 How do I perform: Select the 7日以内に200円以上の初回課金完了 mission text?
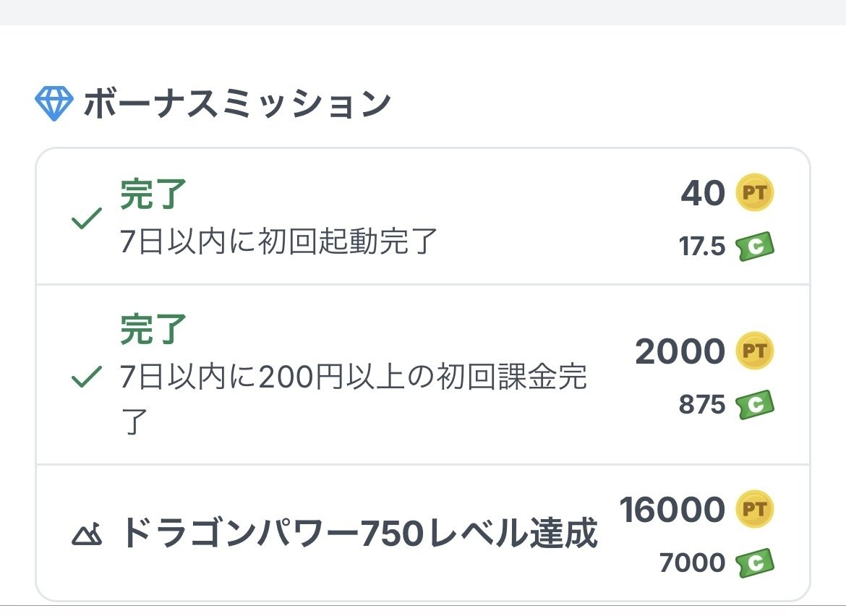click(354, 378)
